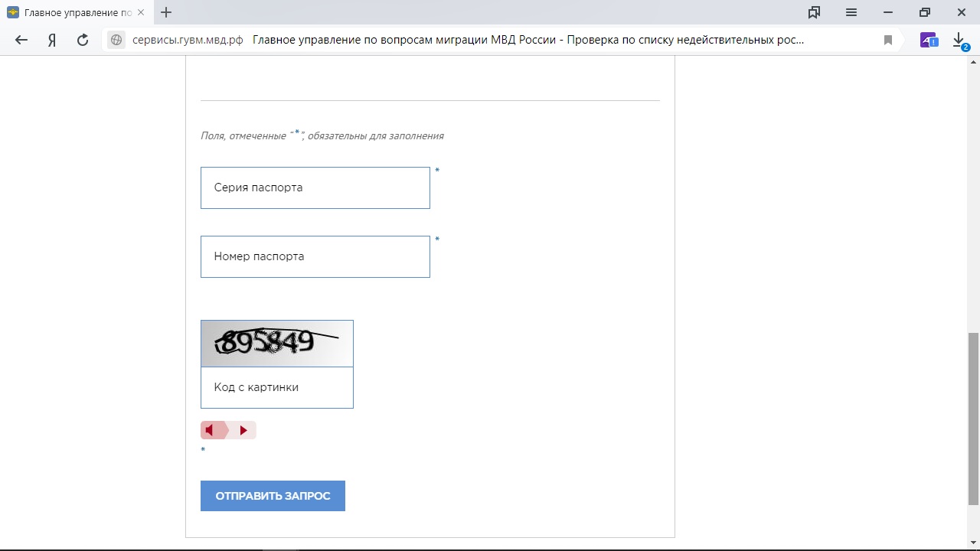Click the site info globe icon

click(x=116, y=40)
